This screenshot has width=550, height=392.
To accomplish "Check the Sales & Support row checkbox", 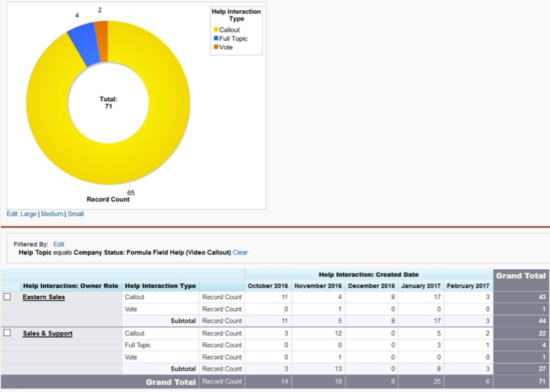I will click(7, 332).
